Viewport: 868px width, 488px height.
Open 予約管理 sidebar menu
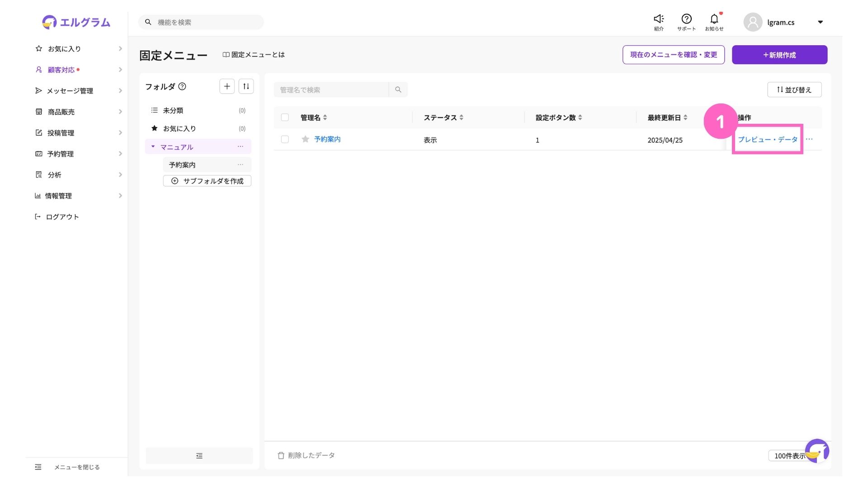point(61,154)
